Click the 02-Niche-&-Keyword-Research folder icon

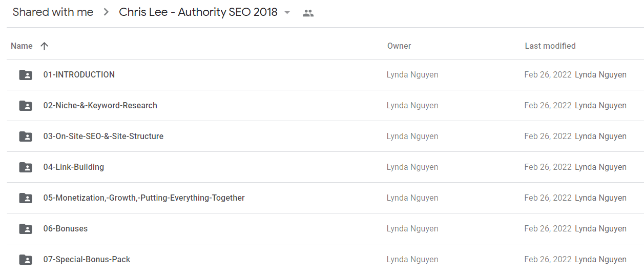[26, 106]
